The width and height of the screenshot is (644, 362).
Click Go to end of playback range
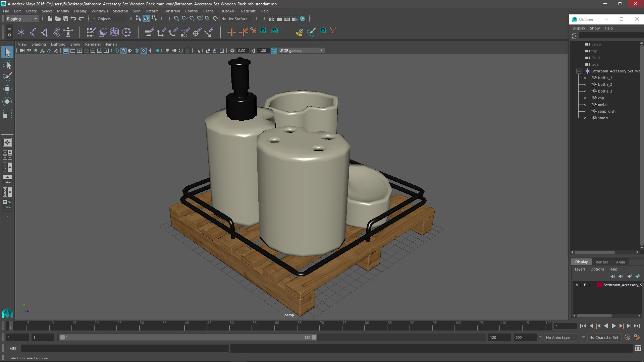coord(637,326)
